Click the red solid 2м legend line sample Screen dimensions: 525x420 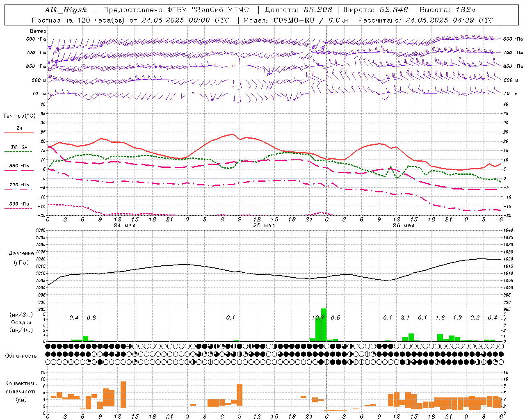pyautogui.click(x=19, y=132)
